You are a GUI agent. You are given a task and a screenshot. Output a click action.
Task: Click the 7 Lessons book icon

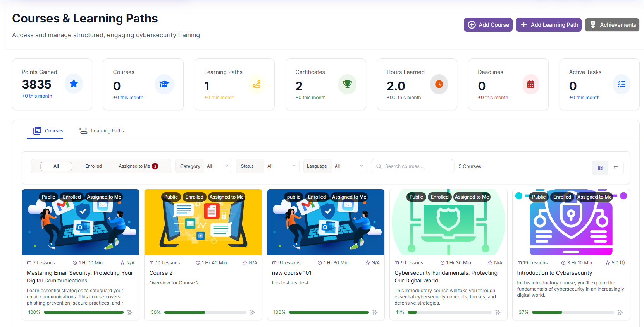[x=29, y=263]
